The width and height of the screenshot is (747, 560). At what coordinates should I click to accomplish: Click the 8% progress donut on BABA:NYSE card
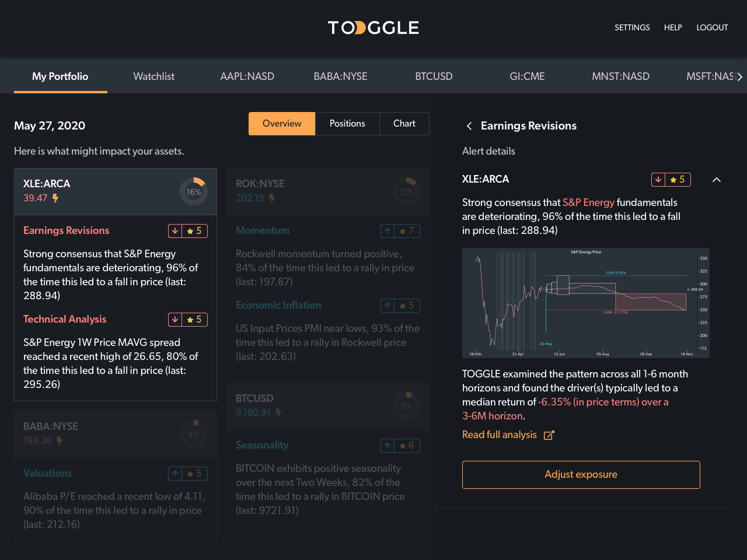194,434
